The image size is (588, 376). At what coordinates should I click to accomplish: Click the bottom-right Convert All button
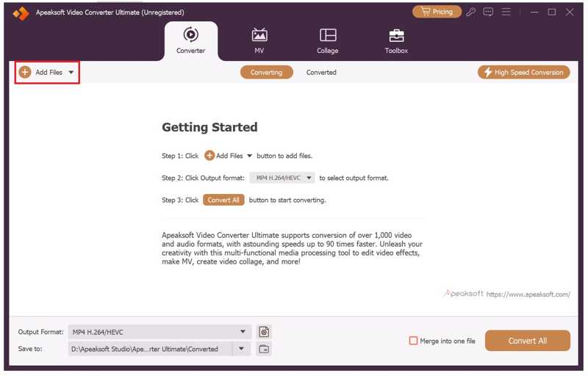click(x=527, y=341)
